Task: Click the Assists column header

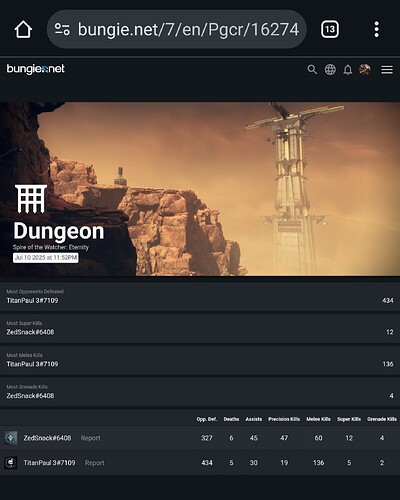Action: pyautogui.click(x=254, y=419)
